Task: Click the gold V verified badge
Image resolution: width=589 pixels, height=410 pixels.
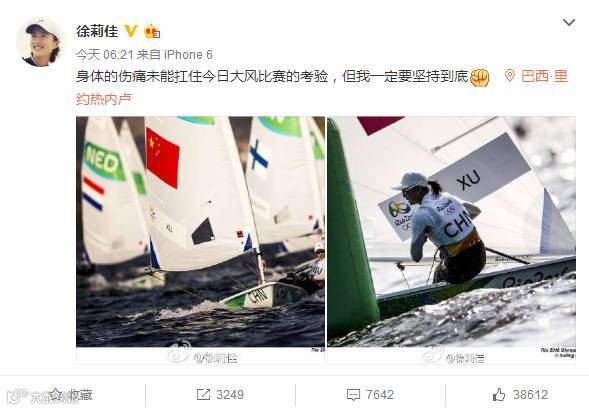Action: [x=131, y=31]
